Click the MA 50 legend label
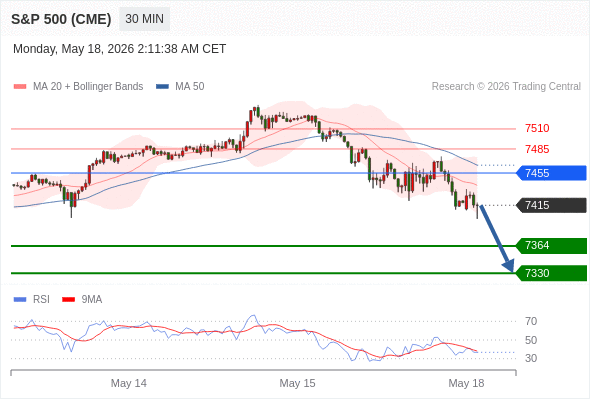The image size is (590, 400). tap(190, 87)
